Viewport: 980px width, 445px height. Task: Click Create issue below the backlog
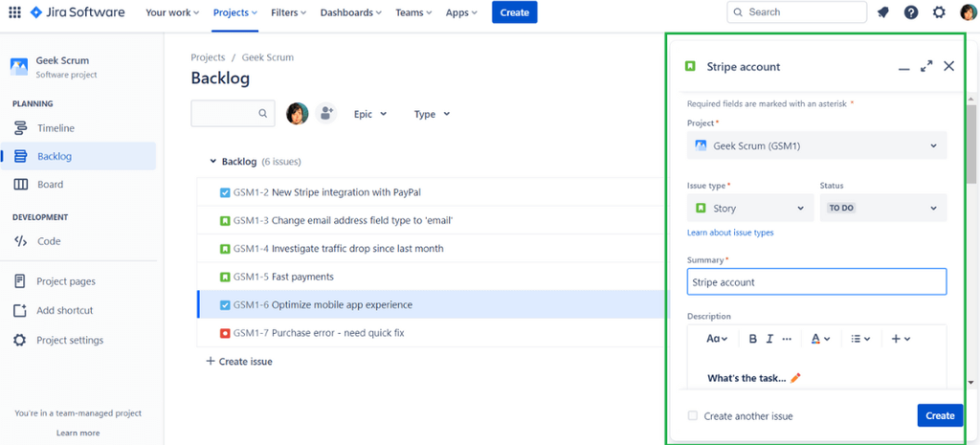(x=239, y=361)
